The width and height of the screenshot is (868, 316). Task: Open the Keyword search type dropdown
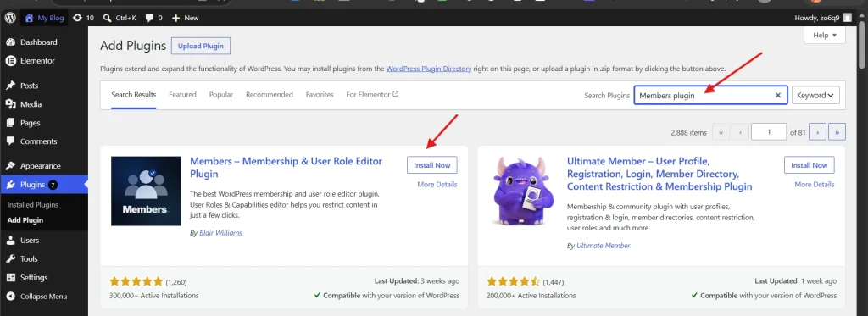(x=815, y=95)
